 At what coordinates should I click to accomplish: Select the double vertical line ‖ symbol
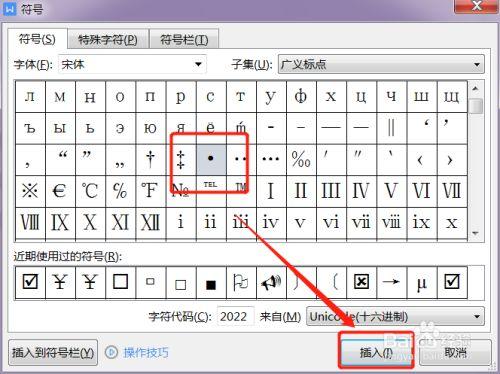[x=391, y=128]
